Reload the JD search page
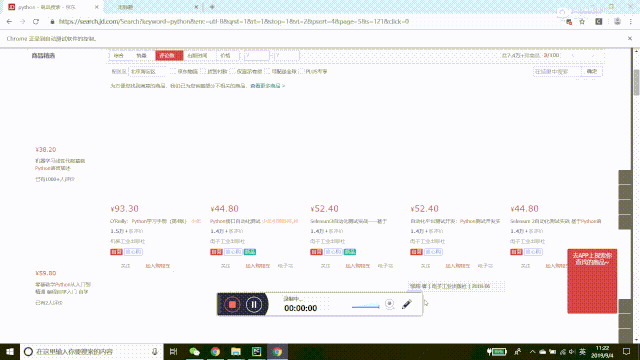The width and height of the screenshot is (640, 360). 36,22
